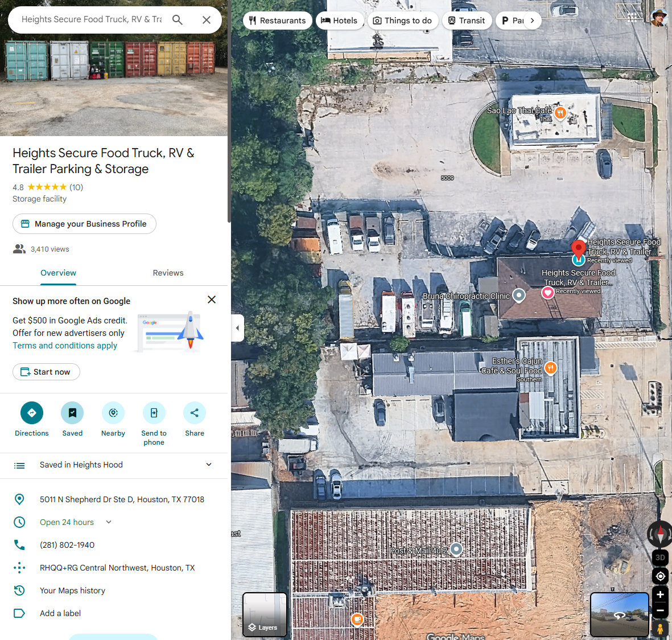
Task: Click the address location pin icon
Action: coord(19,499)
